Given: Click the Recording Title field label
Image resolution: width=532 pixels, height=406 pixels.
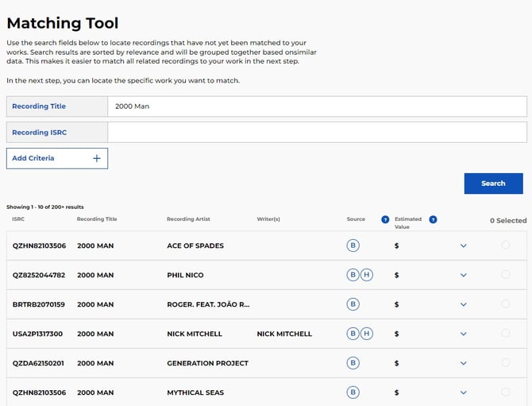Looking at the screenshot, I should [39, 106].
